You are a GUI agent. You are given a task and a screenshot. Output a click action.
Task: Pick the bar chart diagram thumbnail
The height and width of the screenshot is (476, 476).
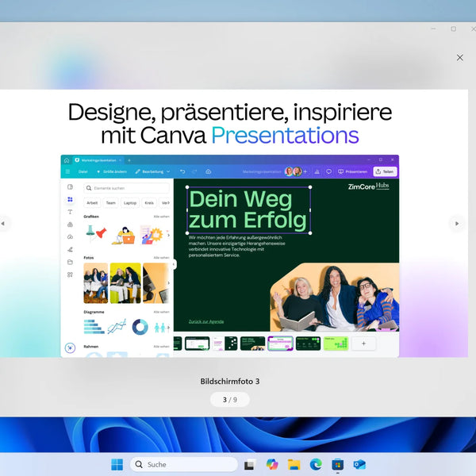coord(94,327)
